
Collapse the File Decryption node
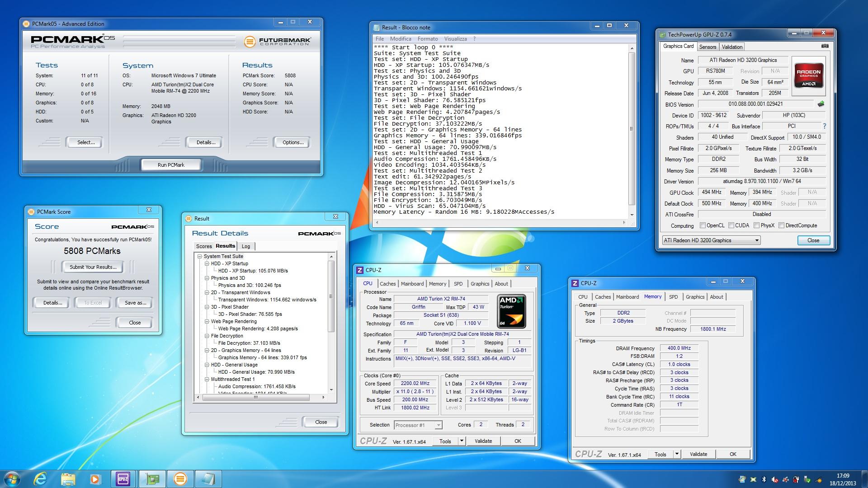click(207, 336)
